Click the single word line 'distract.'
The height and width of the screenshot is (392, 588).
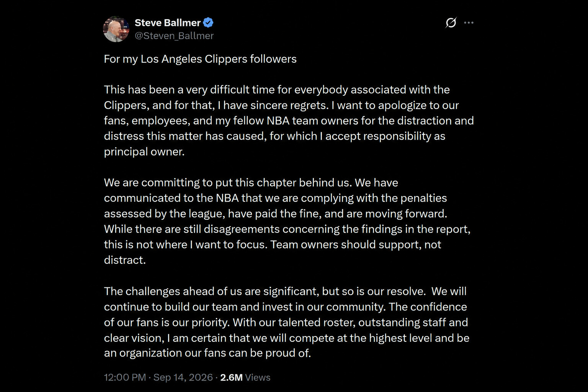pyautogui.click(x=125, y=260)
